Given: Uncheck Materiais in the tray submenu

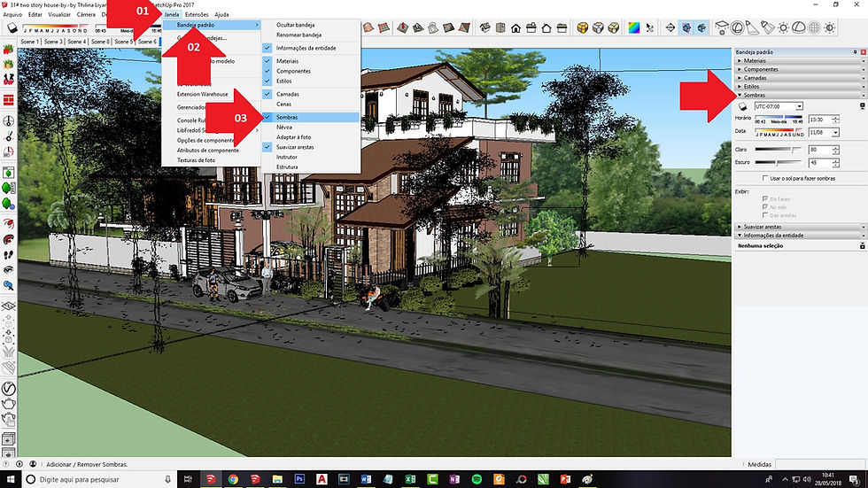Looking at the screenshot, I should (x=311, y=61).
